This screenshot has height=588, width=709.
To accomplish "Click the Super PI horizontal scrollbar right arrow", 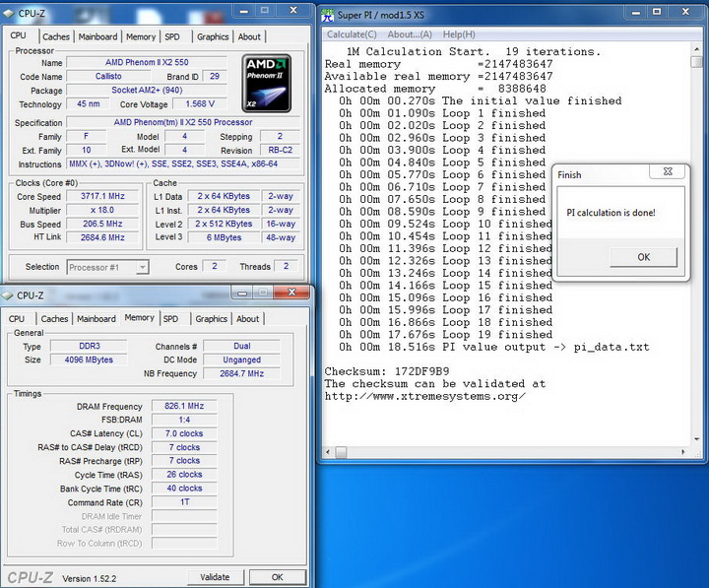I will [x=682, y=452].
